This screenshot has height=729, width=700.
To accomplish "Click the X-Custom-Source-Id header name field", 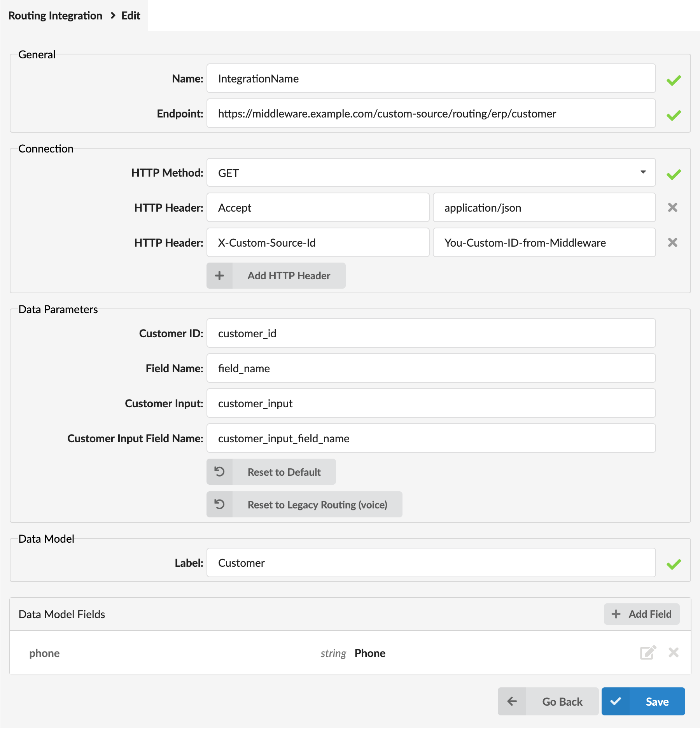I will pyautogui.click(x=318, y=243).
